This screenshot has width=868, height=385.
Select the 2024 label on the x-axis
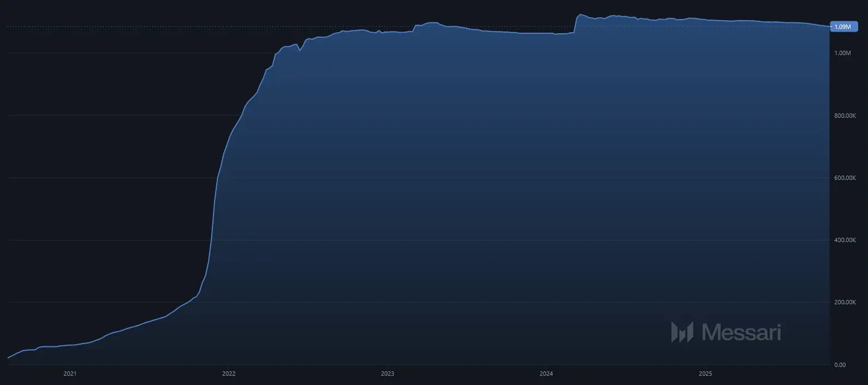pos(546,374)
